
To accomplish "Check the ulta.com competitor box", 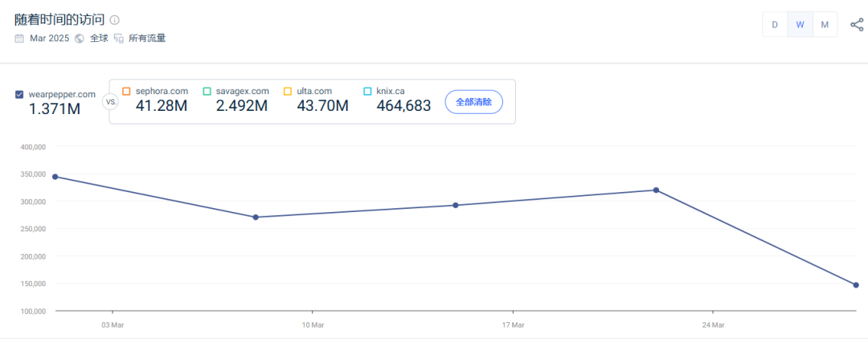I will click(288, 91).
